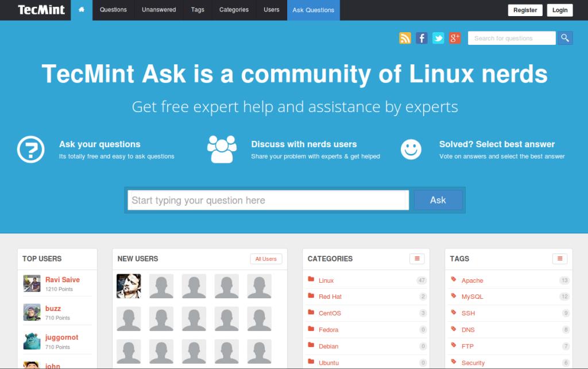Open the Google Plus icon
This screenshot has height=369, width=588.
click(x=455, y=38)
